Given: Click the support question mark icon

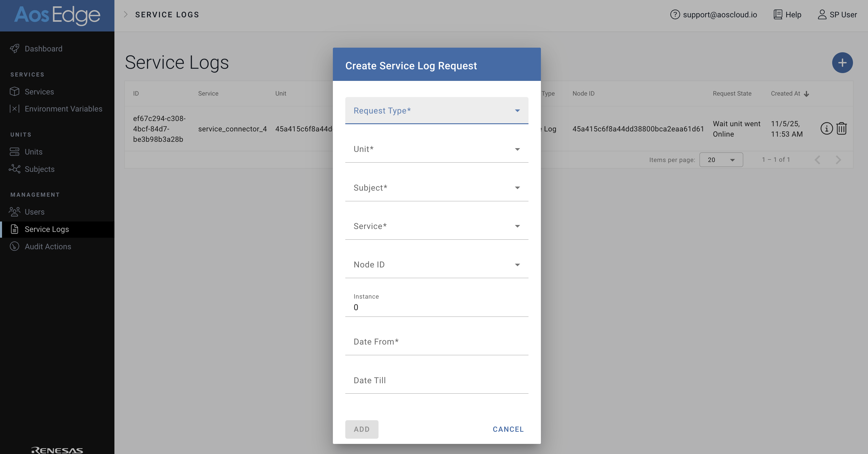Looking at the screenshot, I should [675, 14].
